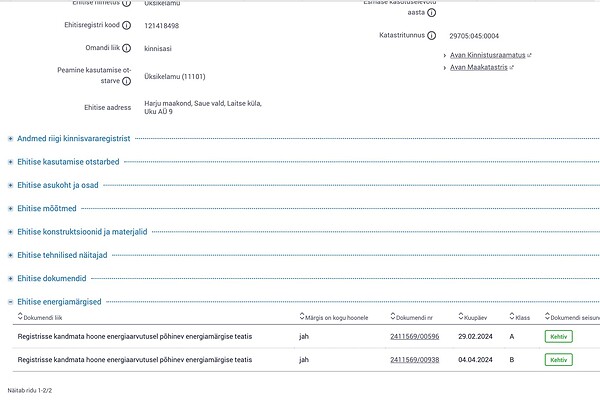The image size is (600, 400).
Task: Expand Ehitise konstruktsioonid ja materjalid section
Action: tap(82, 231)
